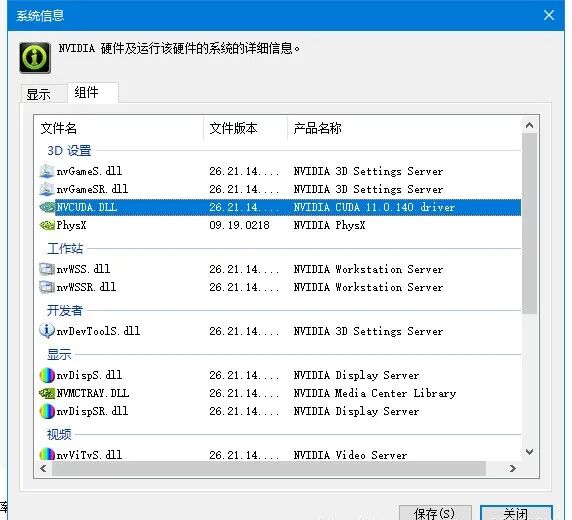
Task: Select the nvDispSR.dll file name
Action: click(92, 411)
